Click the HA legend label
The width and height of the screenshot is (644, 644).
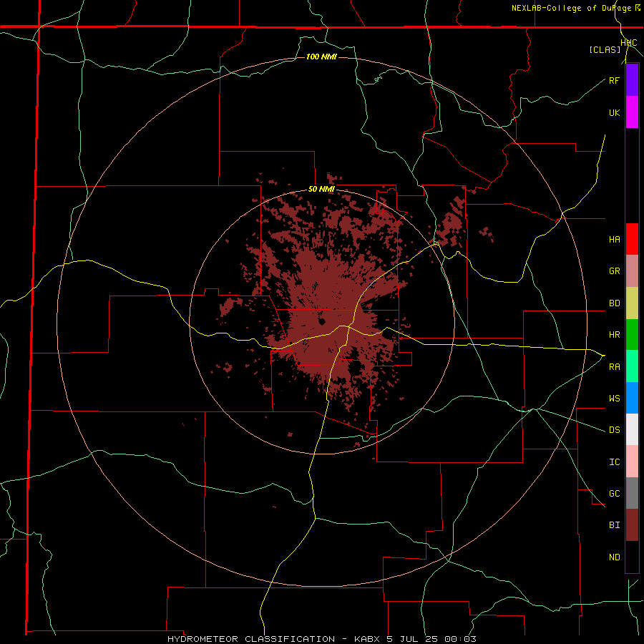pyautogui.click(x=614, y=240)
